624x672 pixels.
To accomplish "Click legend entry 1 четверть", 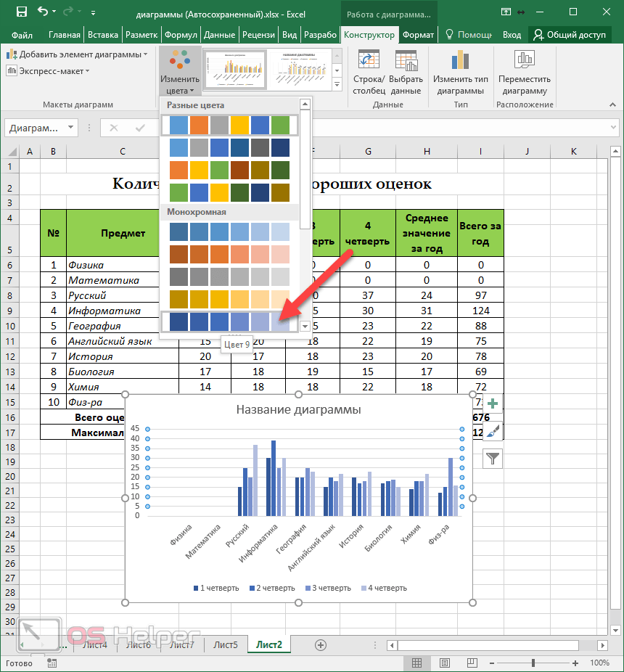I will [x=216, y=588].
